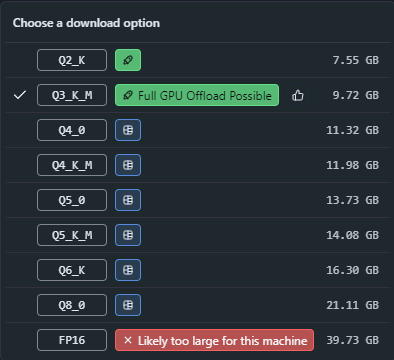Choose the FP16 download option
The height and width of the screenshot is (360, 394).
72,340
